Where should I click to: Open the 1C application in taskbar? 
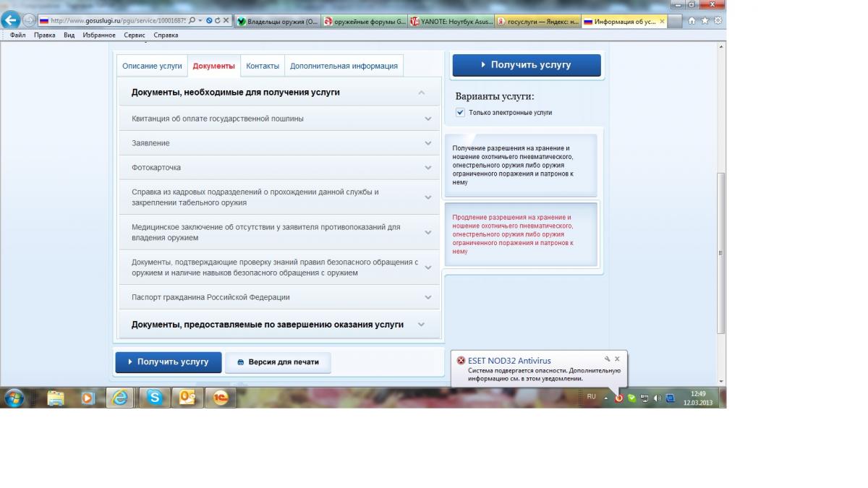tap(220, 397)
